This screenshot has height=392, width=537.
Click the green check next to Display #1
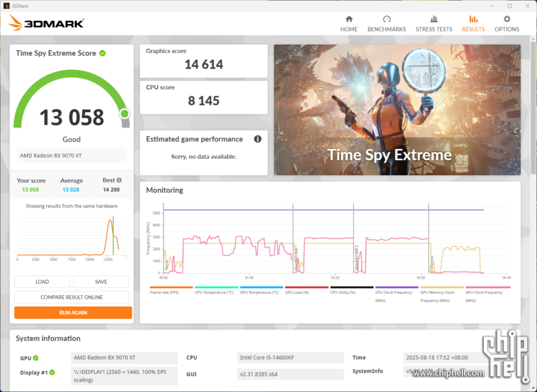click(x=52, y=372)
